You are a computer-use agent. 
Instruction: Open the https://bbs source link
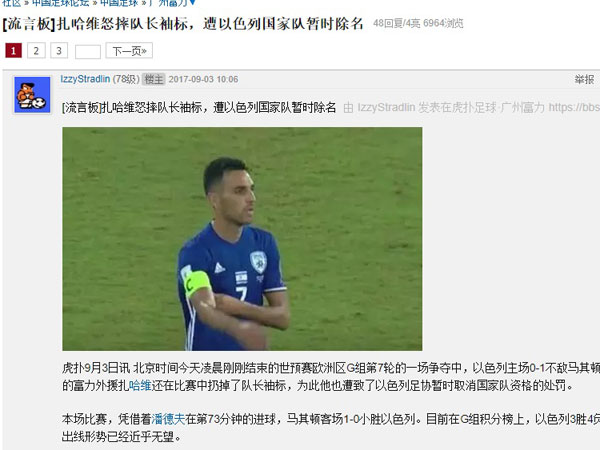(x=574, y=108)
